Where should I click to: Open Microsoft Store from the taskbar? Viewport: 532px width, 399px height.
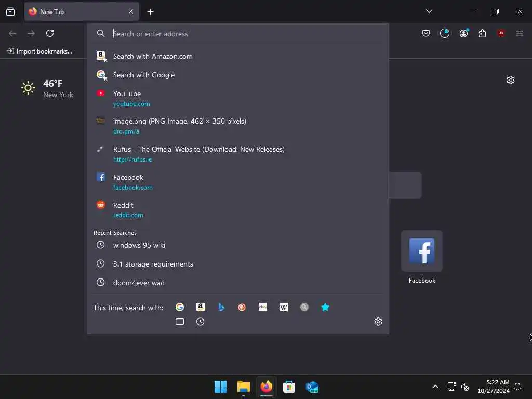coord(289,387)
